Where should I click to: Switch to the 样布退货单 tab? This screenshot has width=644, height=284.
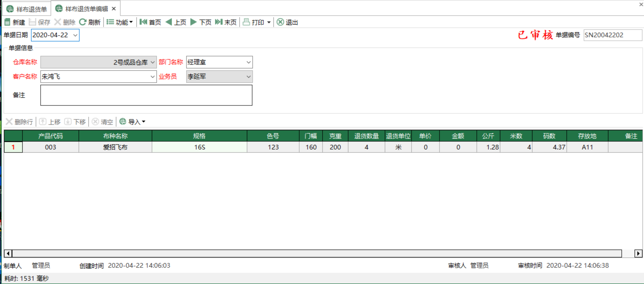[27, 9]
